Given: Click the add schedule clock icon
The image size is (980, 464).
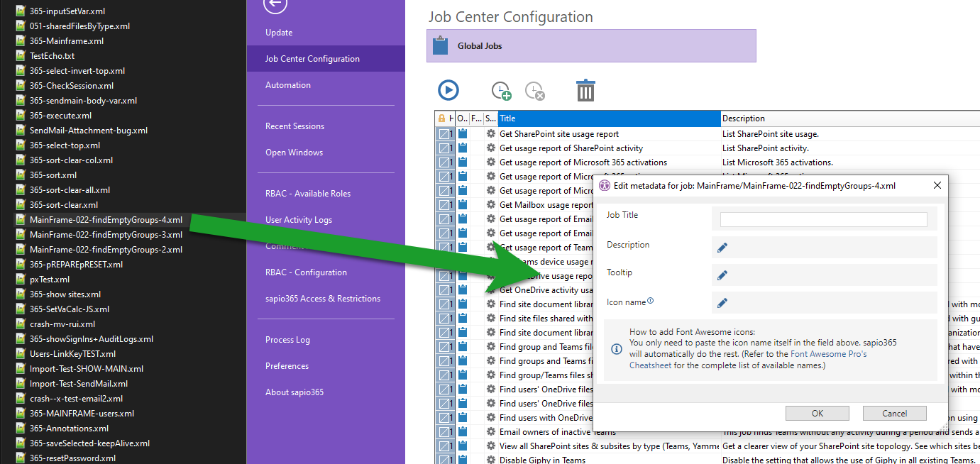Looking at the screenshot, I should 501,90.
